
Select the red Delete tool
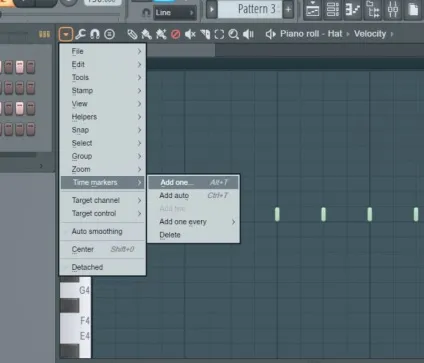(175, 34)
